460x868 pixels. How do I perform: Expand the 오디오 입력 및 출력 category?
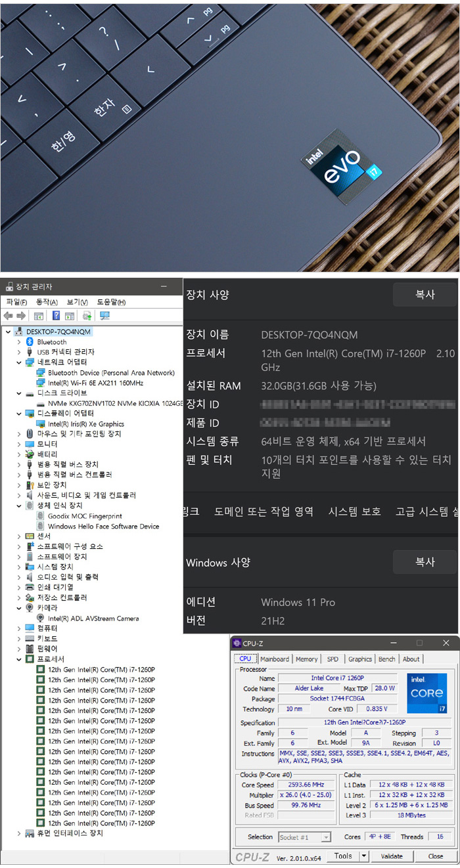point(20,577)
